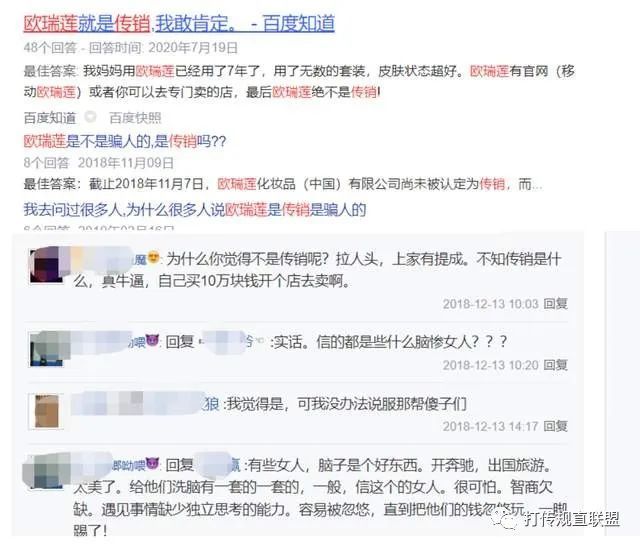Open the 我去问过很多人 result link
640x548 pixels.
coord(195,210)
